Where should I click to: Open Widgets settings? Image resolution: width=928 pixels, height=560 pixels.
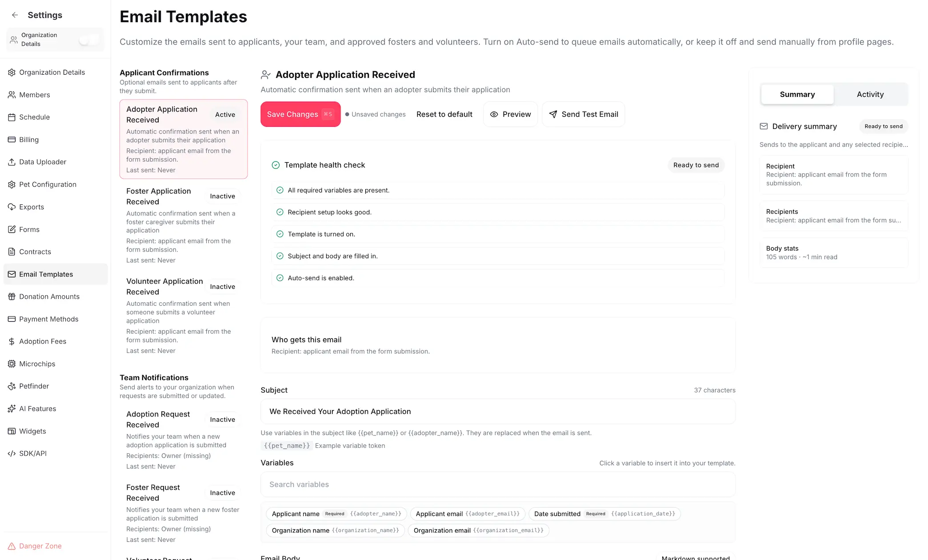click(32, 431)
